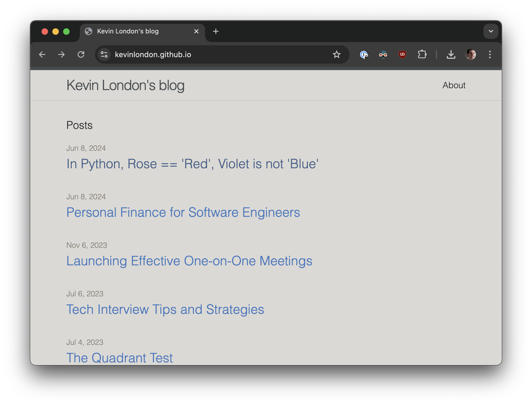Image resolution: width=532 pixels, height=405 pixels.
Task: Open a new tab with the plus
Action: click(x=216, y=31)
